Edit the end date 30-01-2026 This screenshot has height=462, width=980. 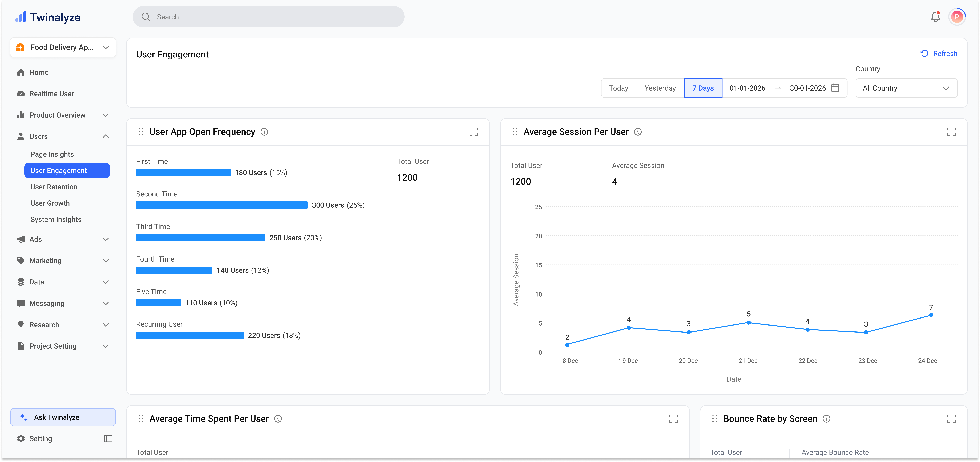pos(808,88)
